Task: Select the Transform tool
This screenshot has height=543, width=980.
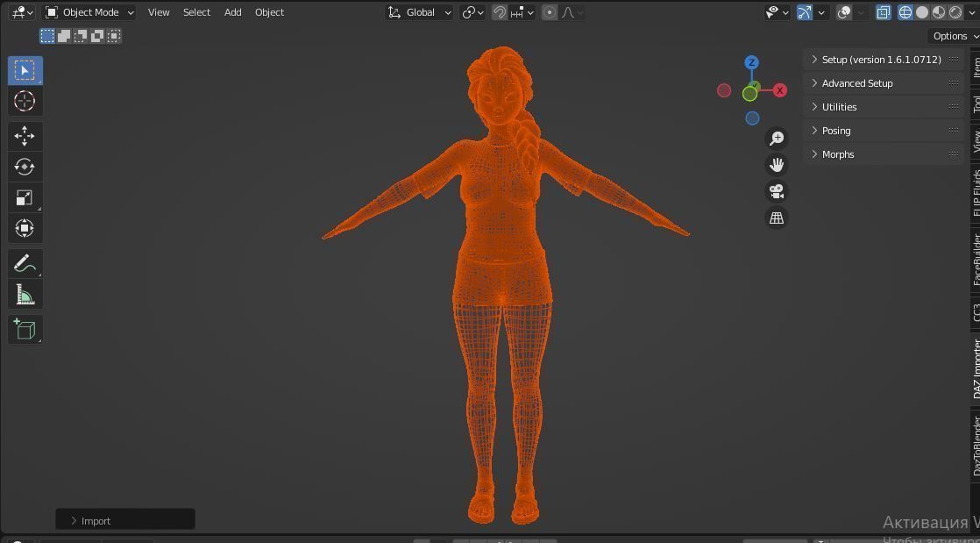Action: coord(25,228)
